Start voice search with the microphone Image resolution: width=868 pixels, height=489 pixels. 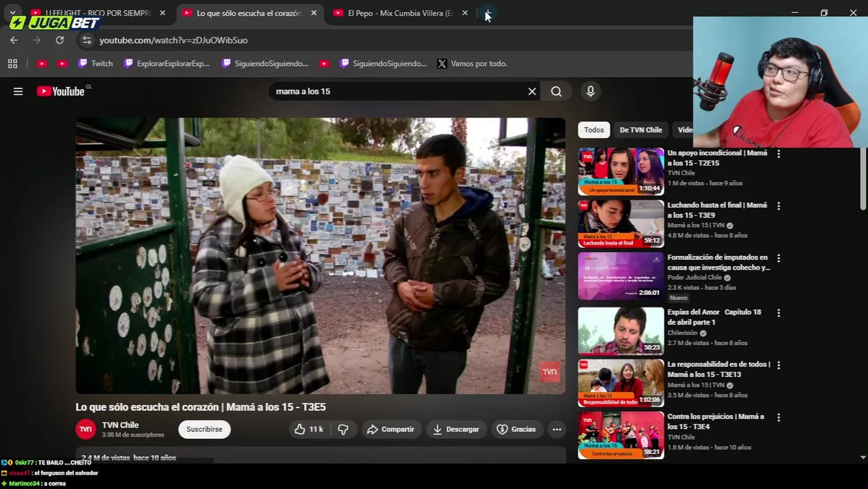coord(590,91)
